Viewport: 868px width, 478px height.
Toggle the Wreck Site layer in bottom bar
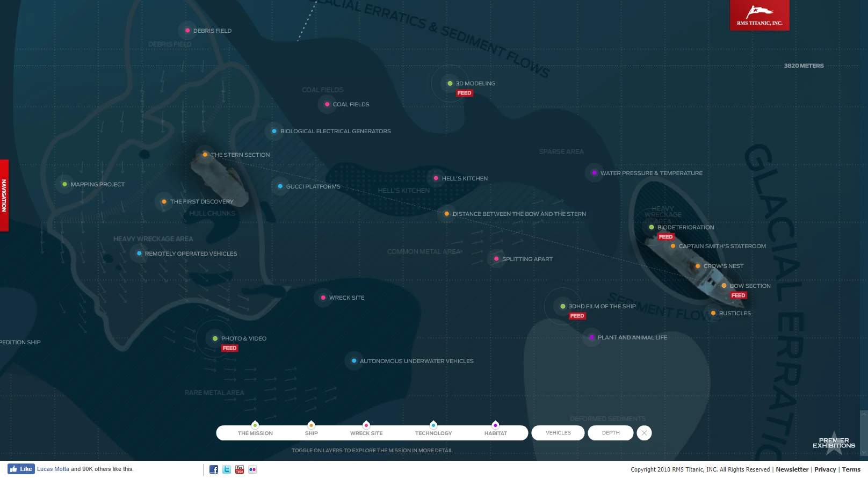366,433
